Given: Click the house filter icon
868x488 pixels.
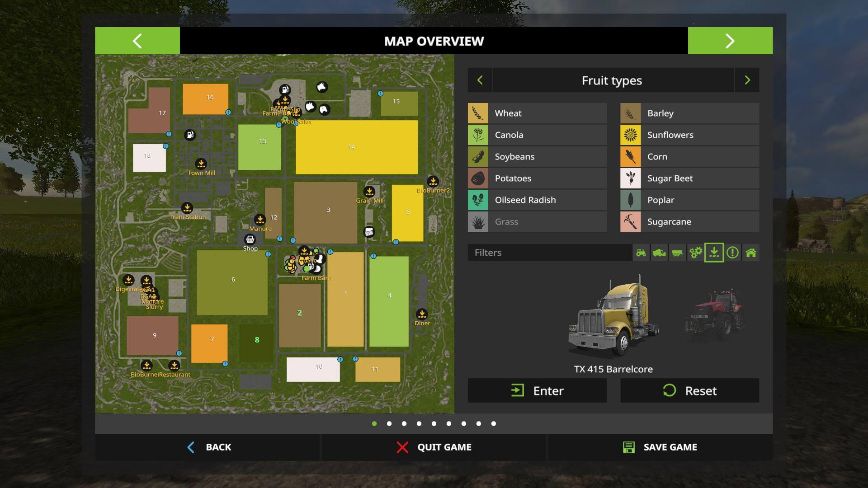Looking at the screenshot, I should tap(751, 253).
